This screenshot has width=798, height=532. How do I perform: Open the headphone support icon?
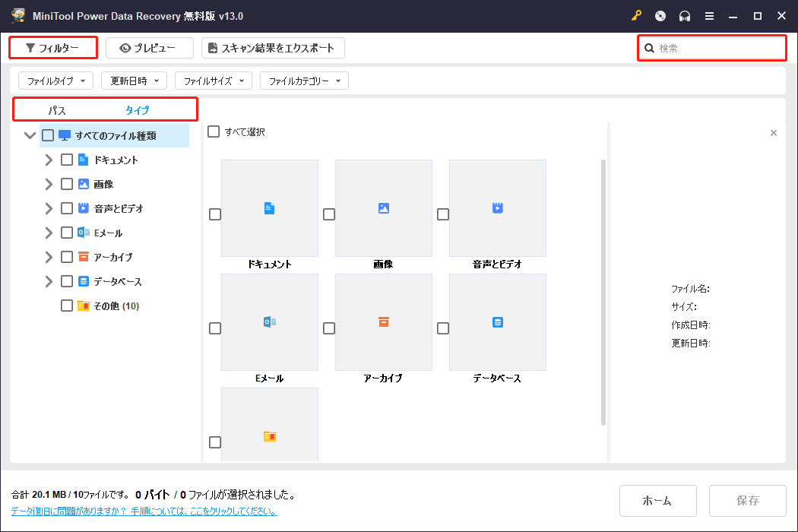click(685, 16)
